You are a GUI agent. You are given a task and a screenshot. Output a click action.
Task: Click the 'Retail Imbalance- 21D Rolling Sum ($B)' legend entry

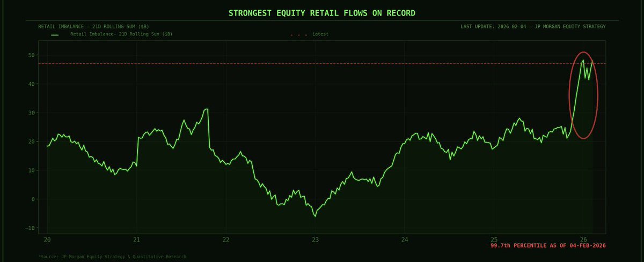coord(122,34)
